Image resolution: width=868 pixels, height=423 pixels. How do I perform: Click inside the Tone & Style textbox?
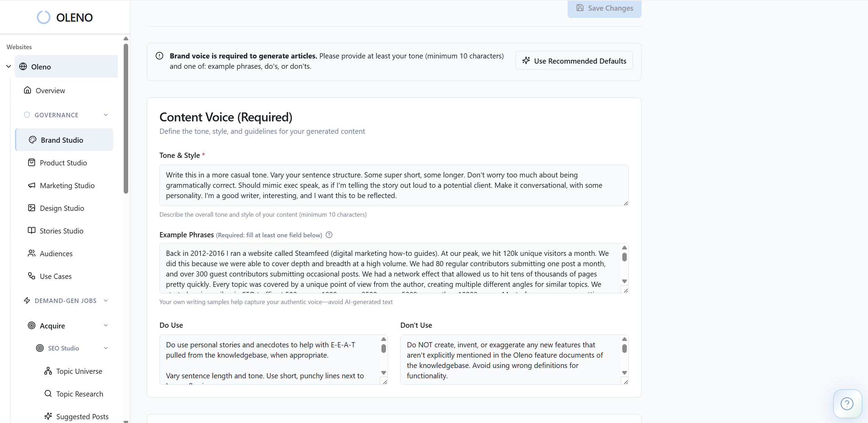pyautogui.click(x=393, y=185)
